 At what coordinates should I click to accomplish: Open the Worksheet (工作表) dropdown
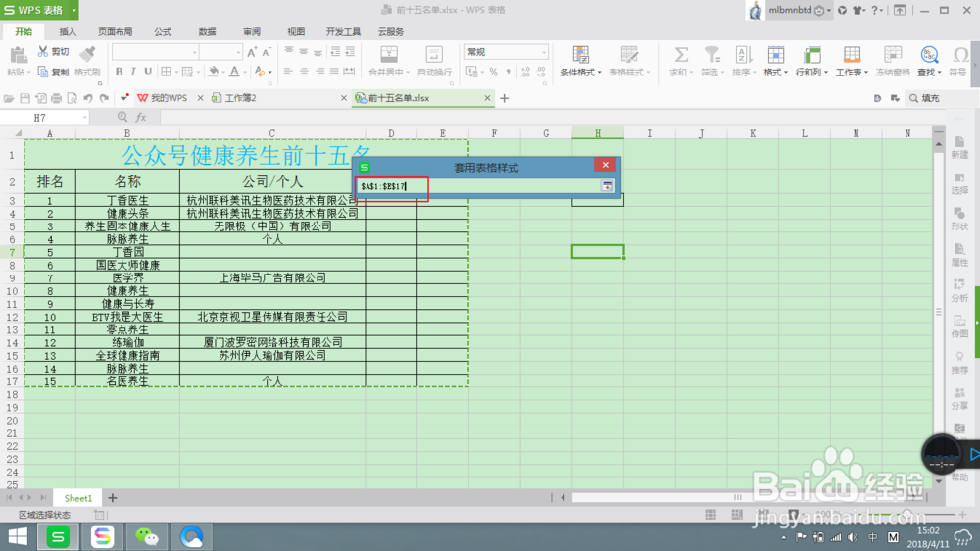[852, 62]
